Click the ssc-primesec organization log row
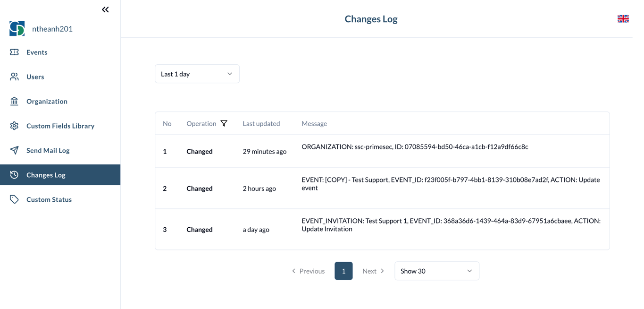This screenshot has height=309, width=644. (x=382, y=151)
